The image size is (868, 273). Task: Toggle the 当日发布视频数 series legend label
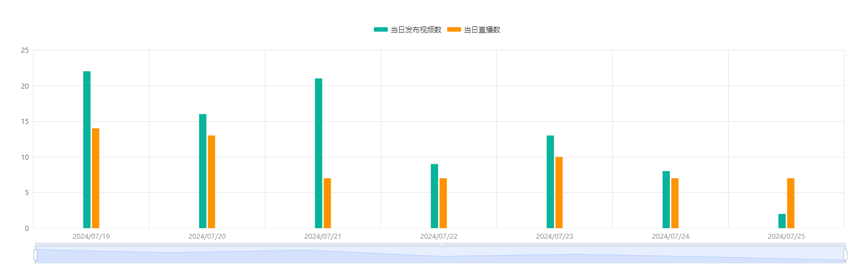tap(416, 30)
